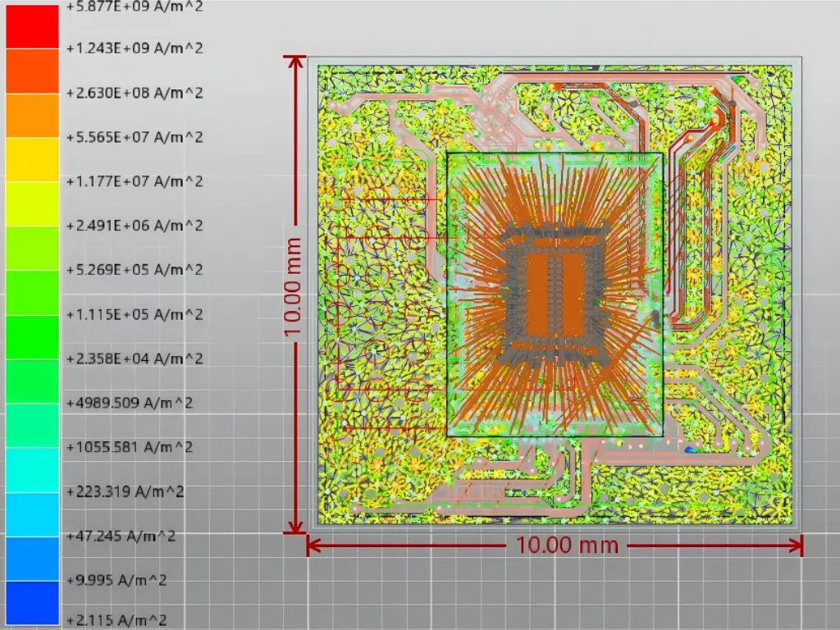Click the +1055.581 A/m^2 legend value

129,447
